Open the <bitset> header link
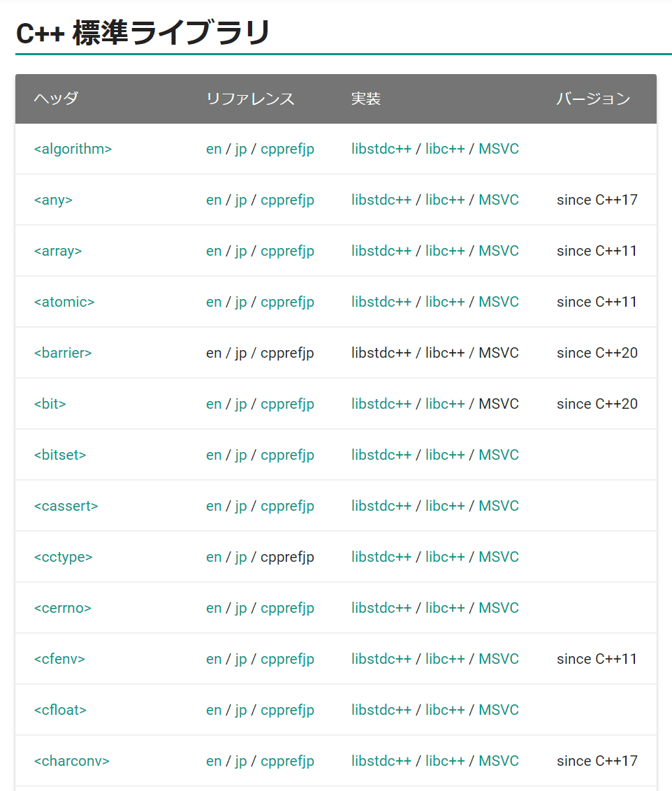The image size is (672, 791). coord(60,454)
